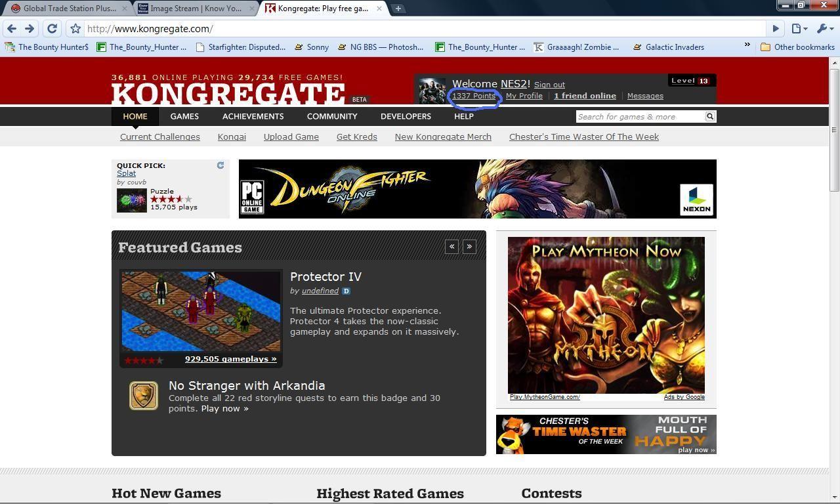The width and height of the screenshot is (840, 504).
Task: Refresh the Quick Pick game icon
Action: tap(220, 165)
